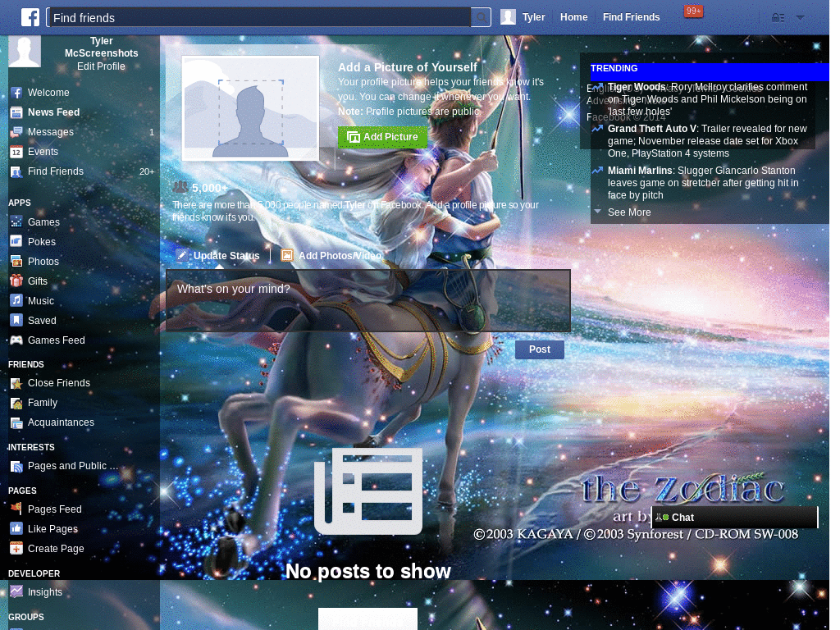The height and width of the screenshot is (630, 840).
Task: Click the Update Status pencil icon
Action: [182, 256]
